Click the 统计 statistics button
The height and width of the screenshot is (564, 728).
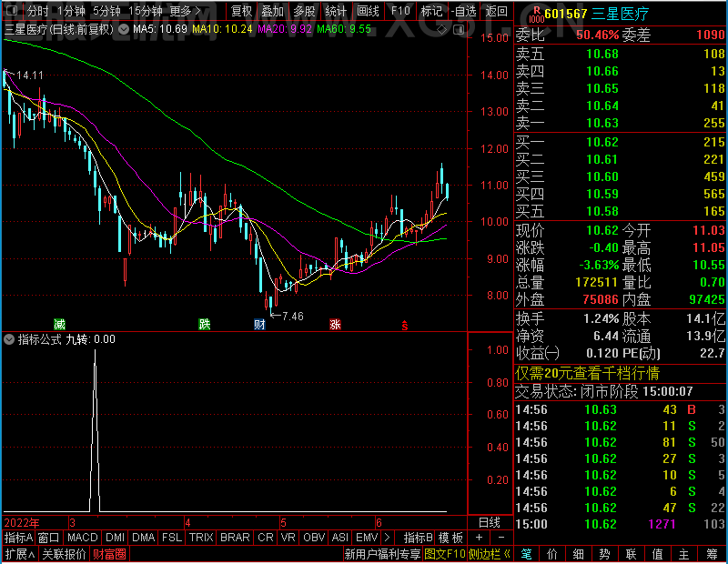click(336, 11)
